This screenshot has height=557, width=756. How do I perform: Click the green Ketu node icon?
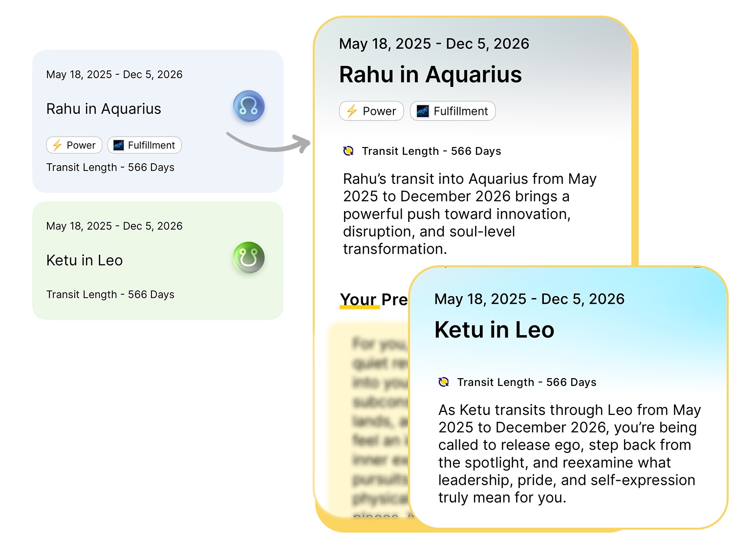(x=249, y=257)
